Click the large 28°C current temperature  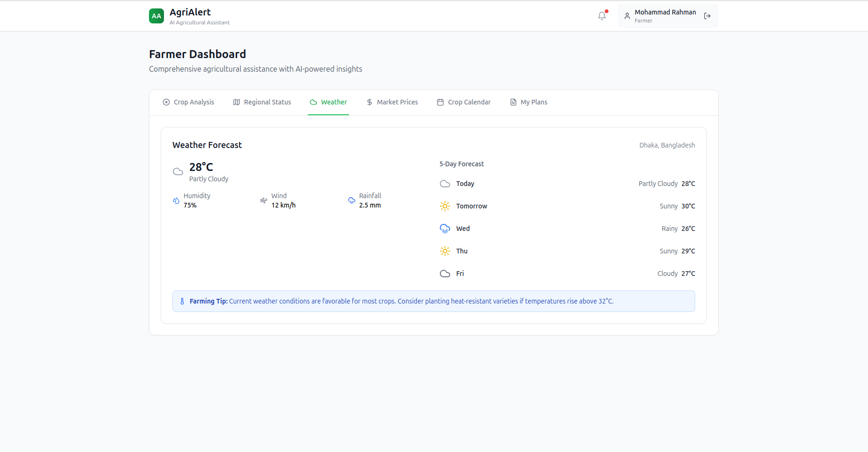(x=201, y=167)
